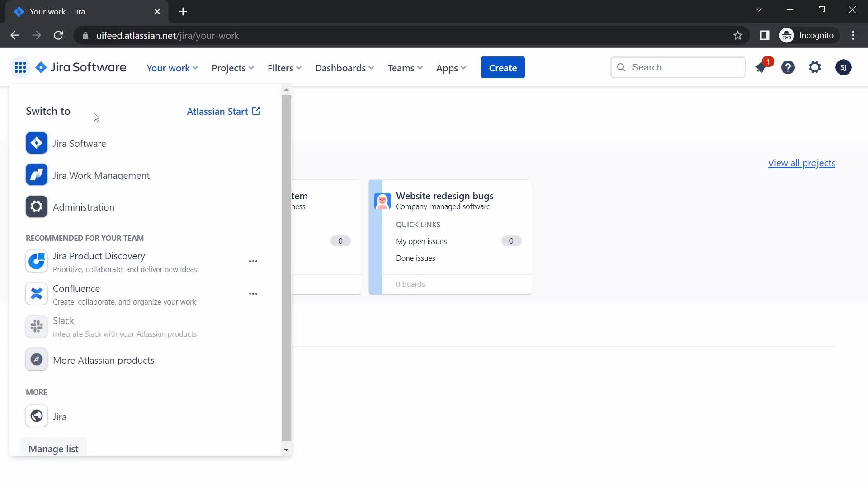Click the Slack integration icon
Viewport: 868px width, 488px height.
36,326
